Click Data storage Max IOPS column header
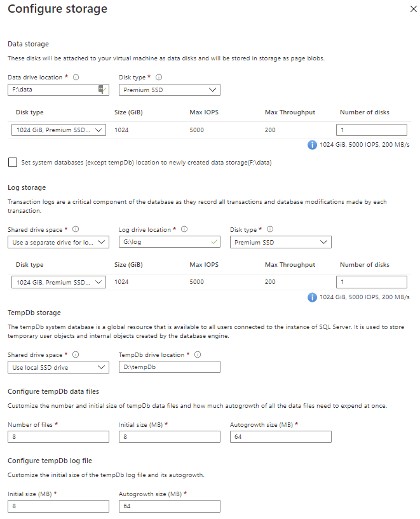The height and width of the screenshot is (519, 420). tap(204, 112)
